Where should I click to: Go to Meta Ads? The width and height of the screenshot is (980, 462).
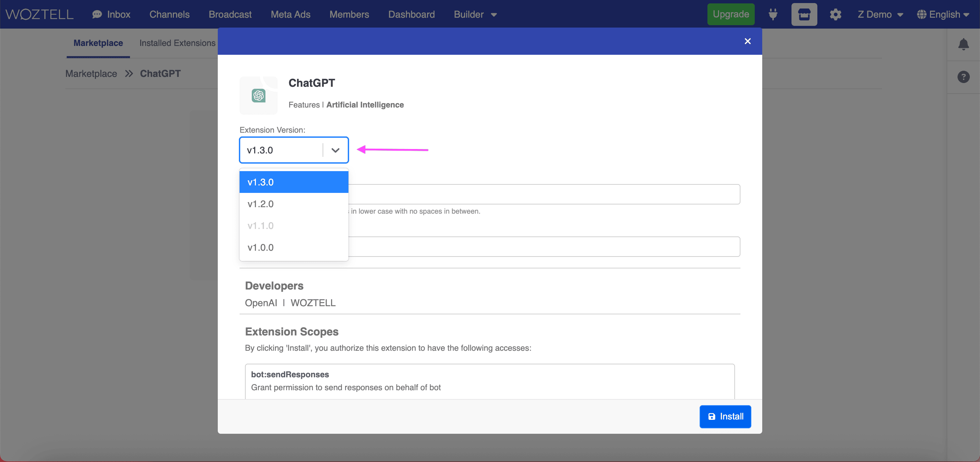(290, 14)
